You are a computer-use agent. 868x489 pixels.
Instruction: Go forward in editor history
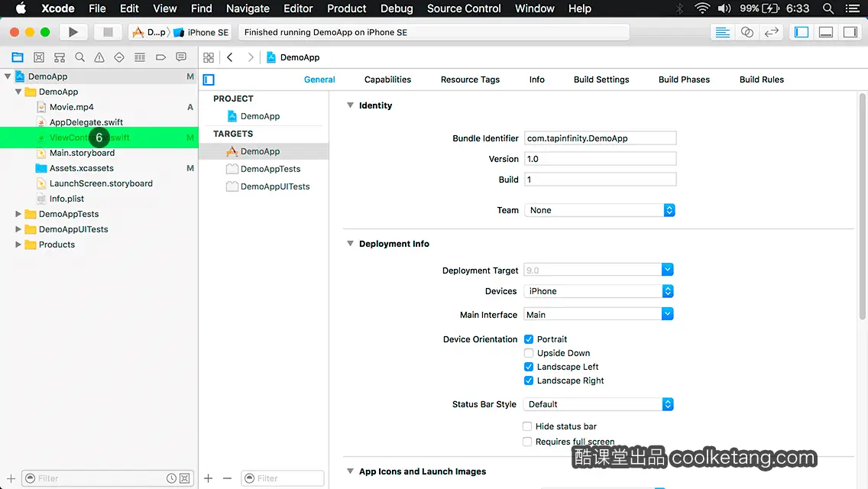250,57
